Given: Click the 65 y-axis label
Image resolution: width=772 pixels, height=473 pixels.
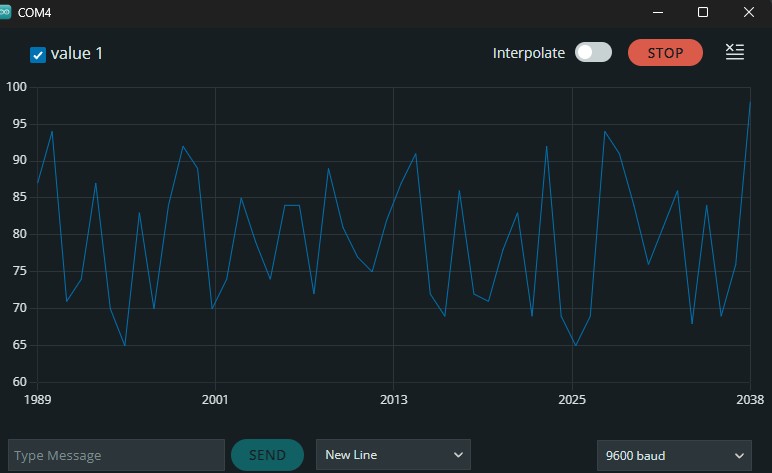Looking at the screenshot, I should click(x=20, y=345).
